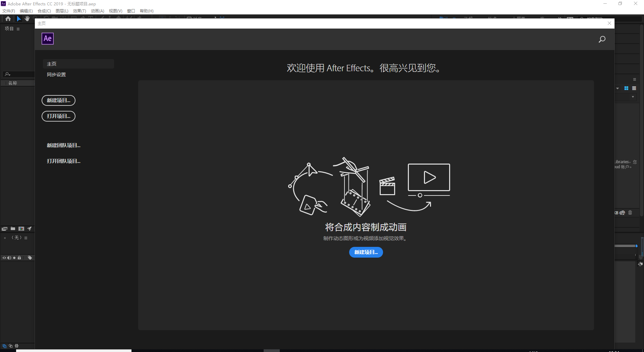The height and width of the screenshot is (352, 644).
Task: Open the search magnifier on home screen
Action: tap(602, 39)
